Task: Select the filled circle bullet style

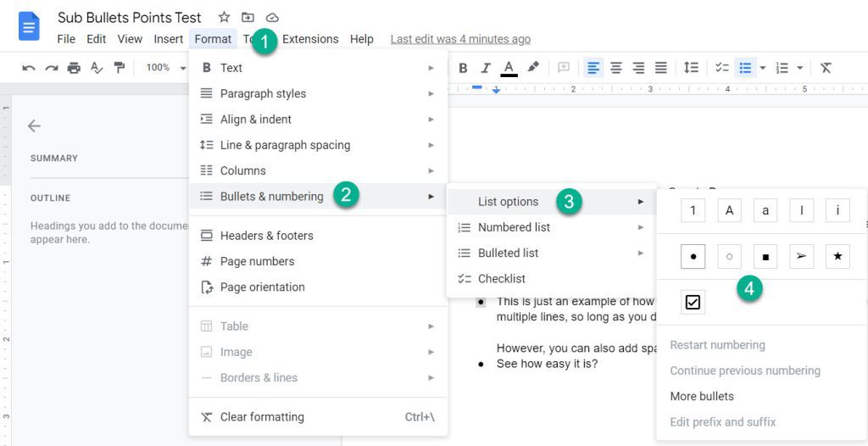Action: pyautogui.click(x=693, y=257)
